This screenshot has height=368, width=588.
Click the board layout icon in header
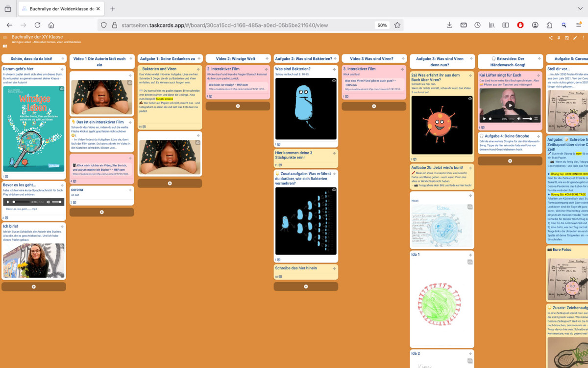click(567, 38)
